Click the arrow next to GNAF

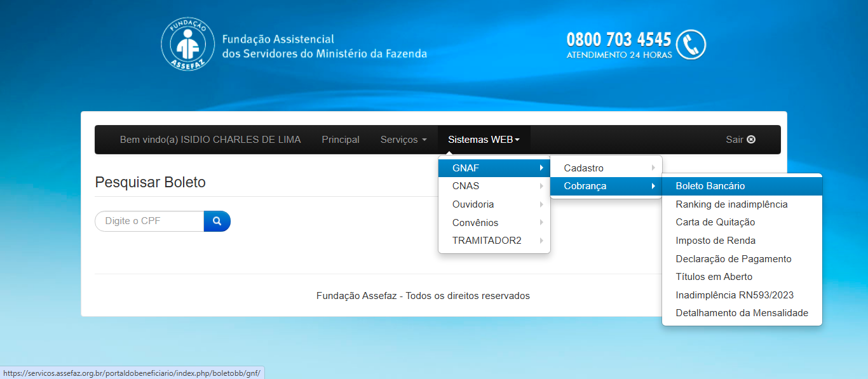541,168
